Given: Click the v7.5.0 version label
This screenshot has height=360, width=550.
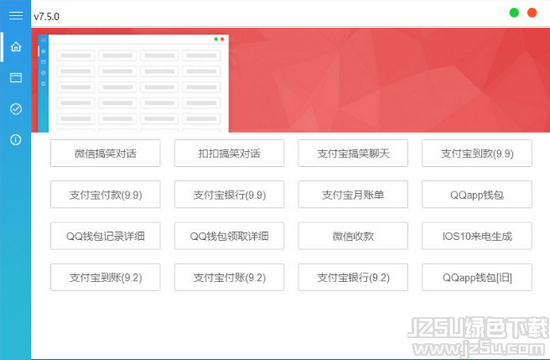Looking at the screenshot, I should coord(47,16).
